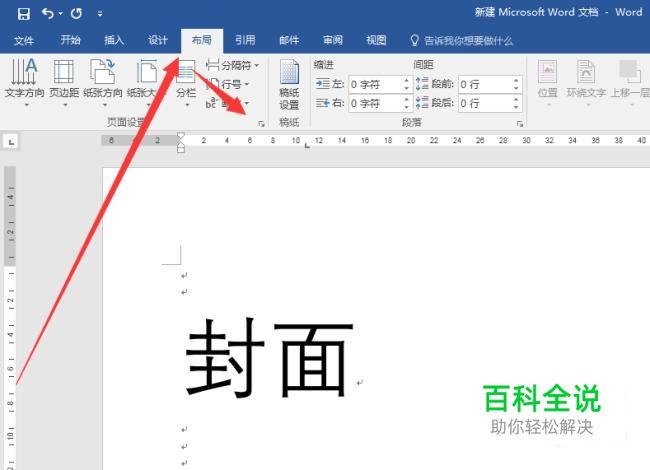Decrease 段后 spacing with the down arrow
Viewport: 650px width, 470px height.
(516, 107)
